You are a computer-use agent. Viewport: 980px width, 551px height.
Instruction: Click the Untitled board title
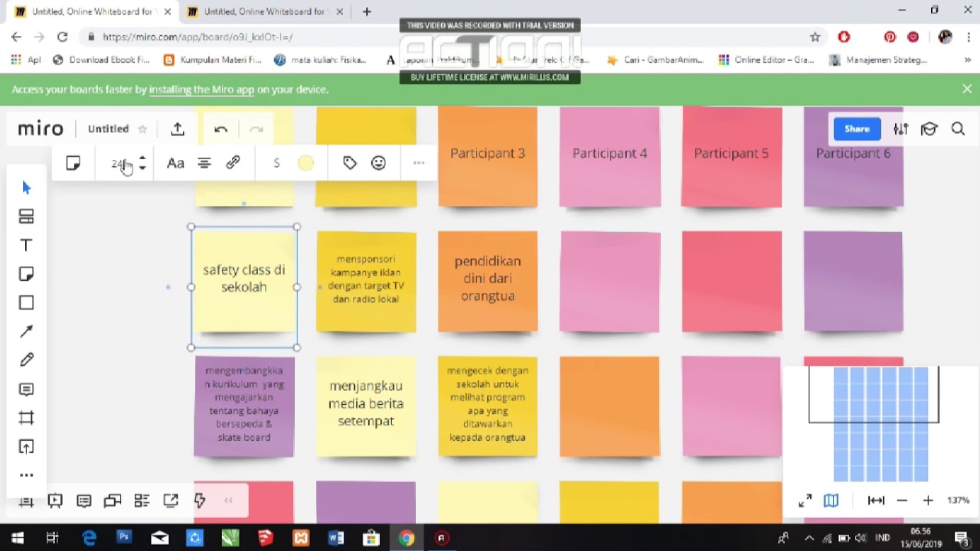108,129
